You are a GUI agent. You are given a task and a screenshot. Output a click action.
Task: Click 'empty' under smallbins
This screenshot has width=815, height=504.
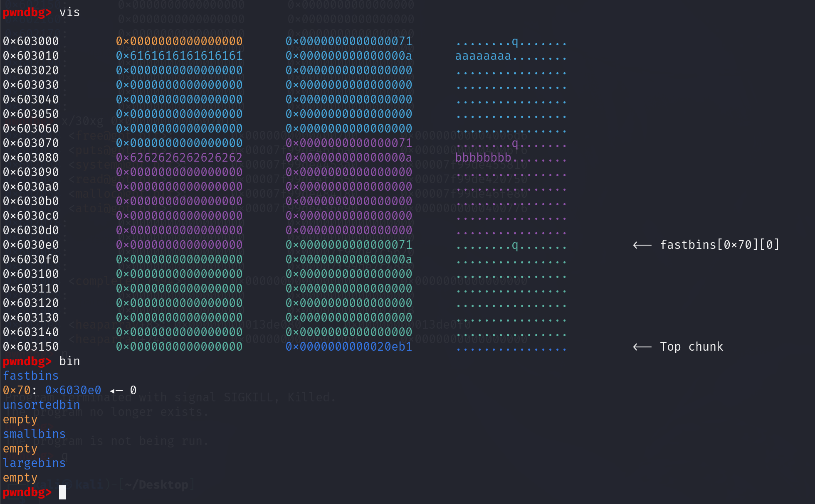pyautogui.click(x=20, y=449)
